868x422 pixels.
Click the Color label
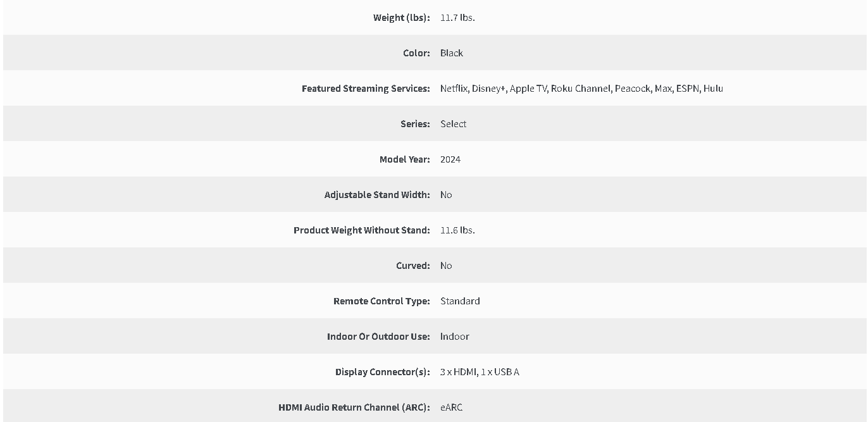(x=417, y=53)
